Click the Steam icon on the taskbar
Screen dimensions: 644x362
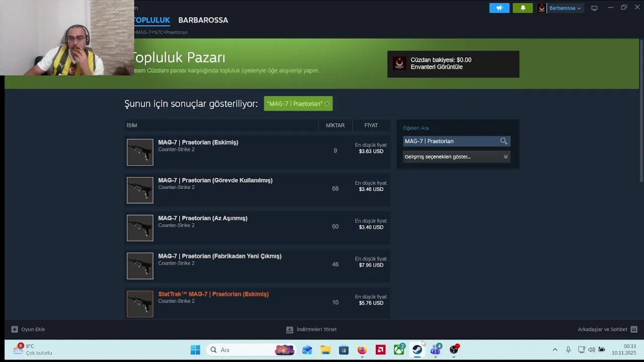tap(417, 350)
